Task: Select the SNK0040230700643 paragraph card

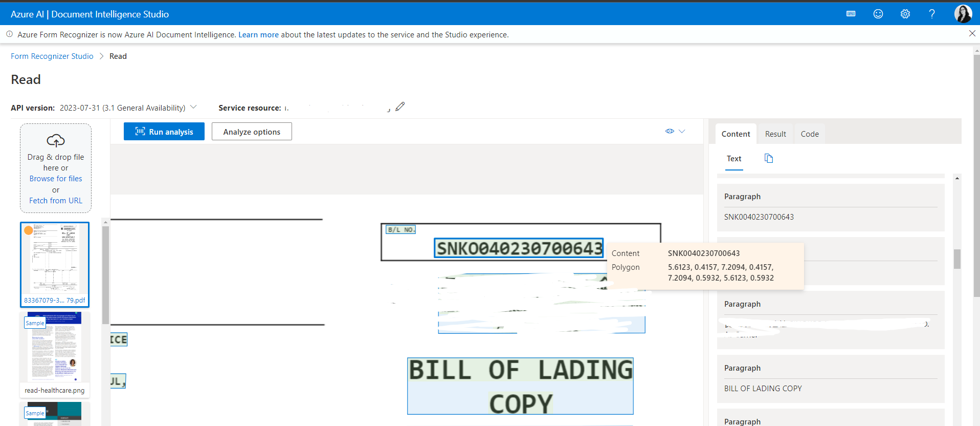Action: [x=831, y=207]
